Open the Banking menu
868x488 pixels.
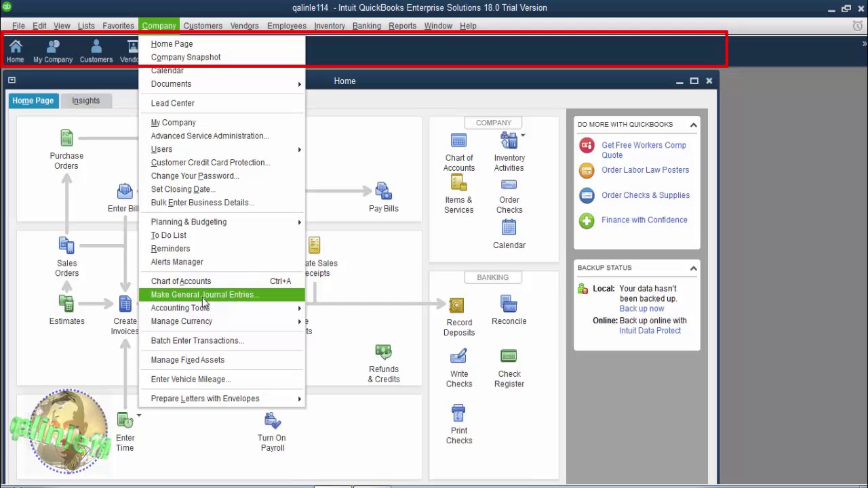pyautogui.click(x=366, y=26)
